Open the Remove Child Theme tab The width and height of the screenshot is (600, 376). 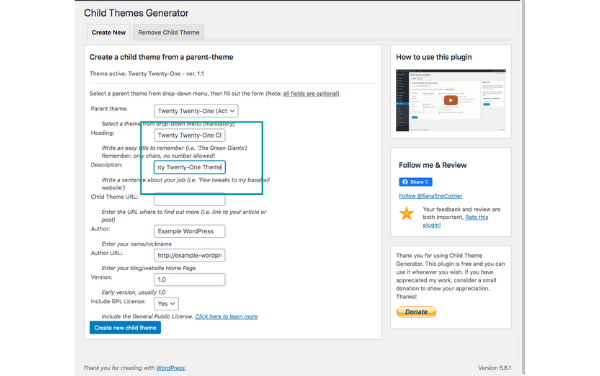click(169, 33)
